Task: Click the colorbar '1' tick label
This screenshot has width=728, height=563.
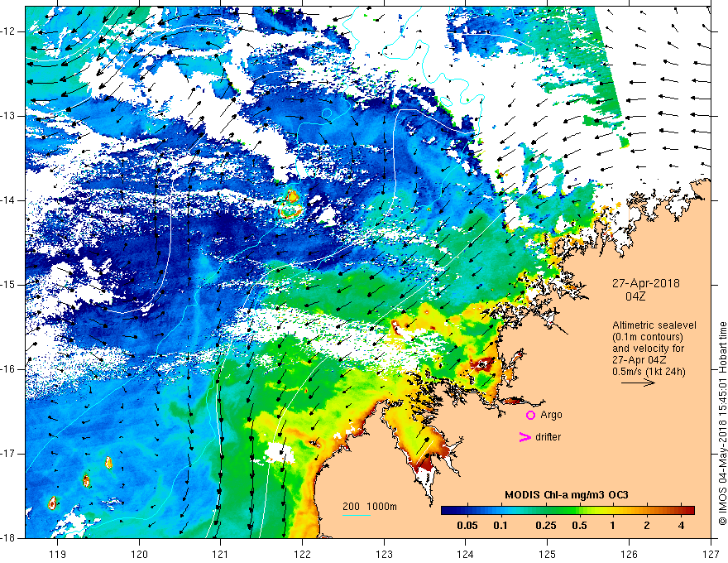Action: point(613,526)
